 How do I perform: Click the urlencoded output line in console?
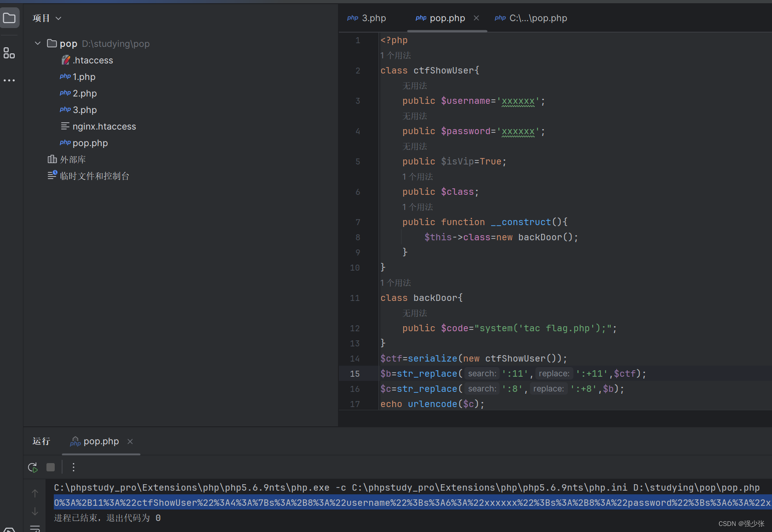click(x=412, y=503)
